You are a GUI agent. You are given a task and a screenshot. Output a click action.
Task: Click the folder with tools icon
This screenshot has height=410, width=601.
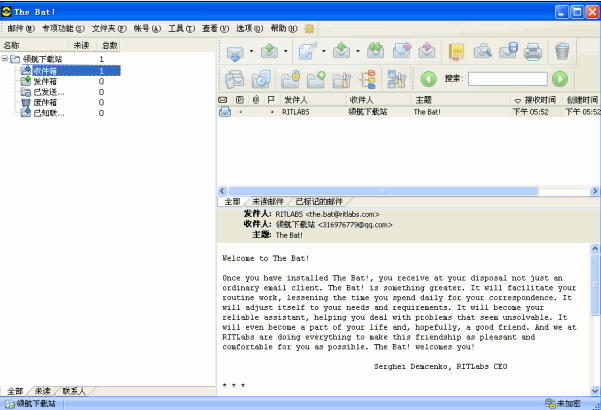click(342, 80)
